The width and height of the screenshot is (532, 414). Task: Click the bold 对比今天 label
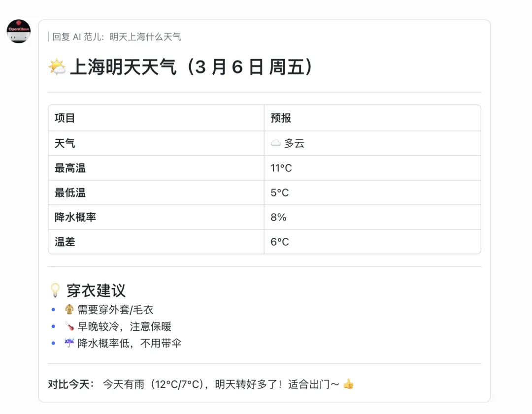71,384
